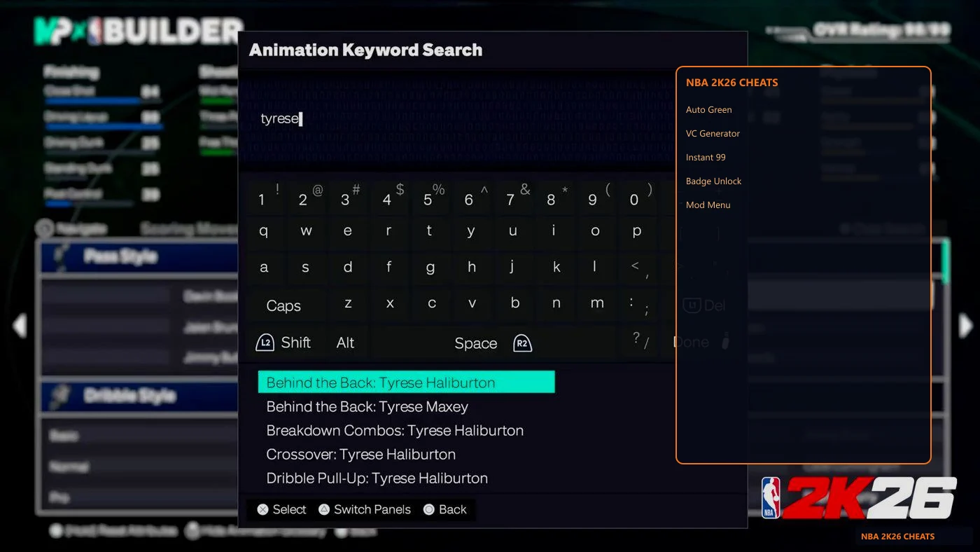Tap the r key
The image size is (980, 552).
tap(388, 231)
